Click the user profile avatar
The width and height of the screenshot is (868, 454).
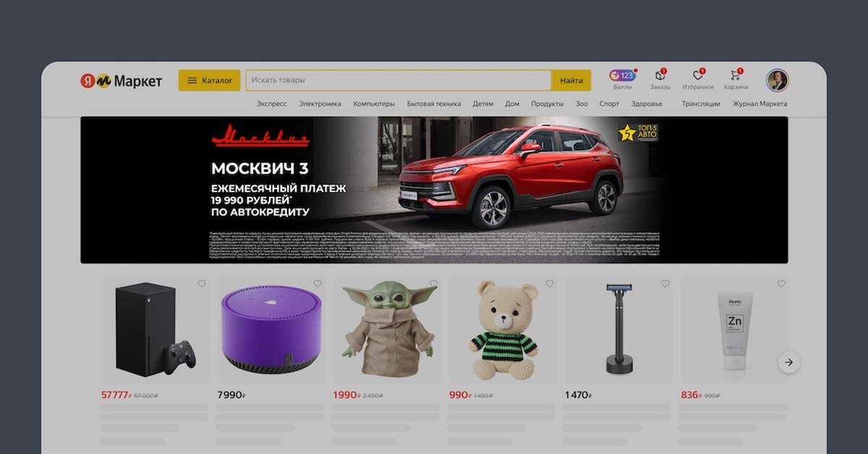pyautogui.click(x=778, y=80)
